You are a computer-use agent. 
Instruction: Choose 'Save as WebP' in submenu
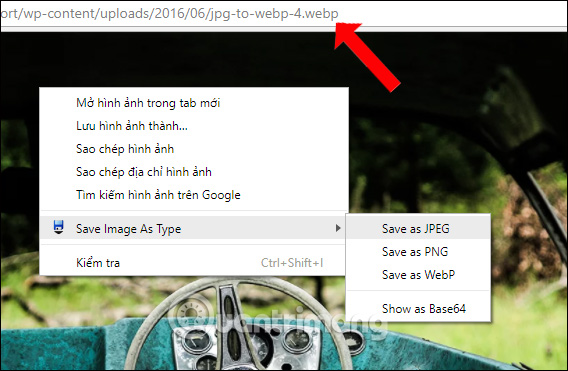coord(418,275)
